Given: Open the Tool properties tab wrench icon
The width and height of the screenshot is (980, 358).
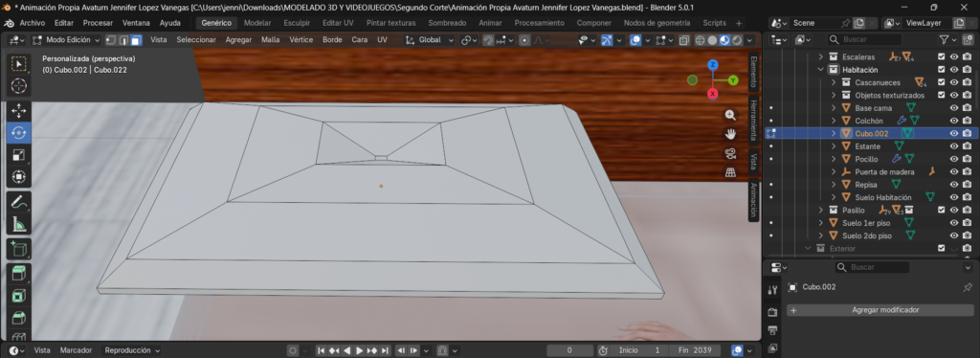Looking at the screenshot, I should coord(772,290).
